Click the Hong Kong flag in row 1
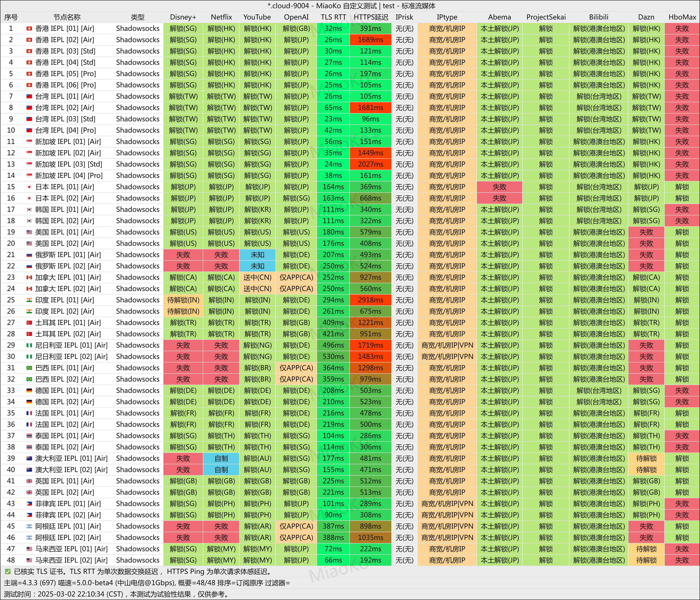Image resolution: width=700 pixels, height=600 pixels. pyautogui.click(x=29, y=29)
